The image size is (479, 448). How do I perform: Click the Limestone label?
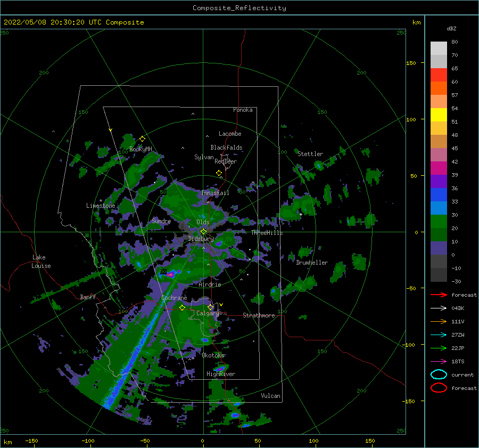[101, 206]
